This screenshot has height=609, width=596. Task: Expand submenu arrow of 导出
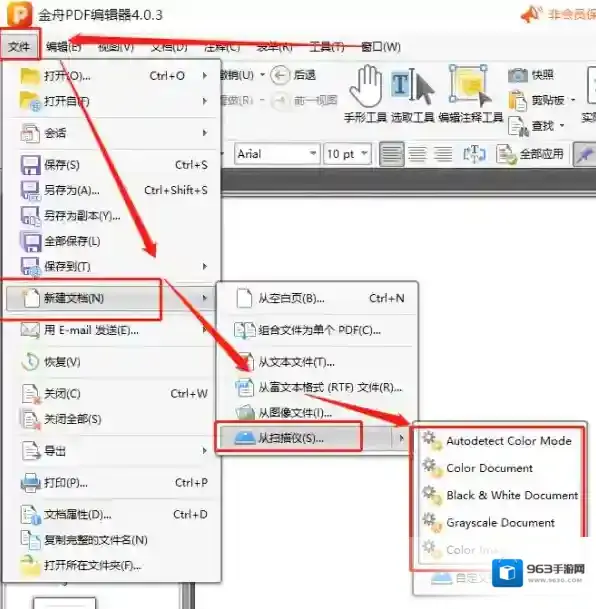tap(205, 451)
